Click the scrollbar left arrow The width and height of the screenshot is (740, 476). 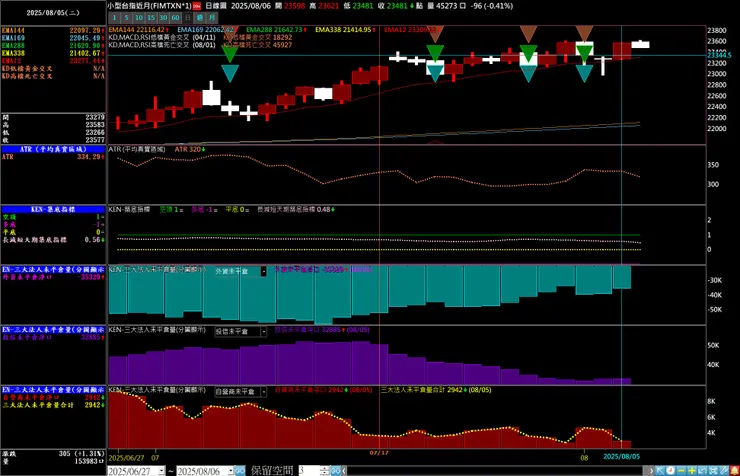click(x=344, y=470)
